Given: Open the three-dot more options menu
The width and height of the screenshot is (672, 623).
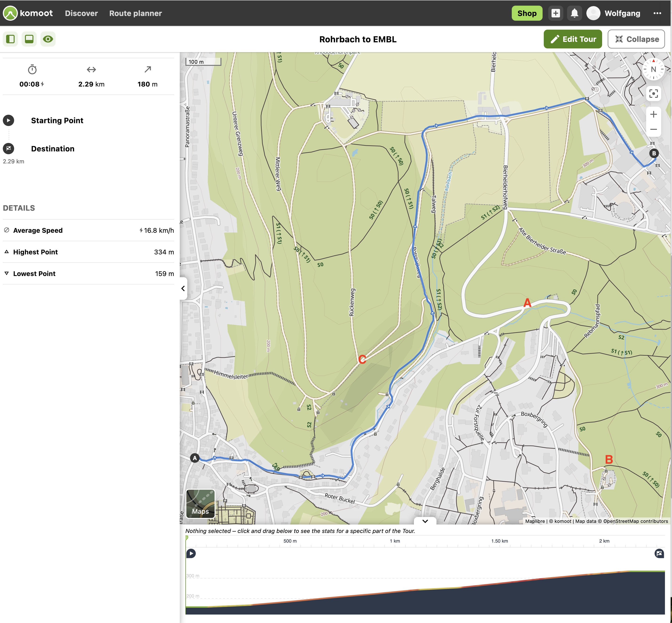Looking at the screenshot, I should (657, 13).
